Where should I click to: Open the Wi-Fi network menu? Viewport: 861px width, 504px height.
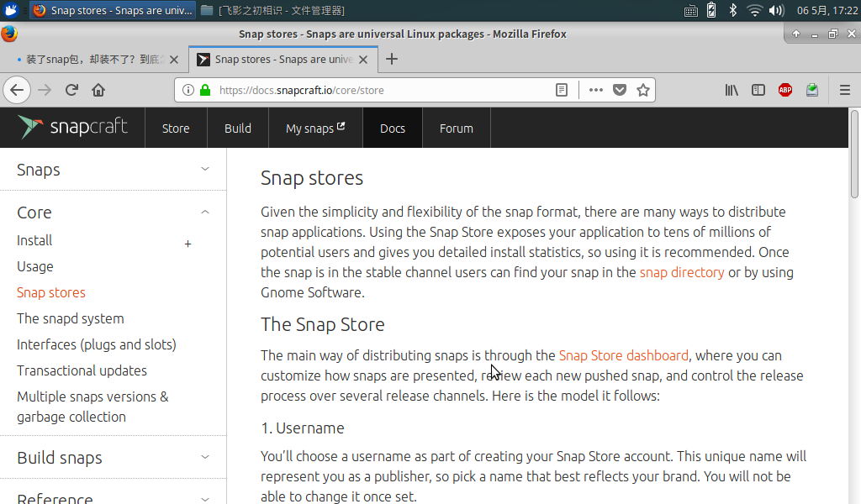pyautogui.click(x=755, y=10)
